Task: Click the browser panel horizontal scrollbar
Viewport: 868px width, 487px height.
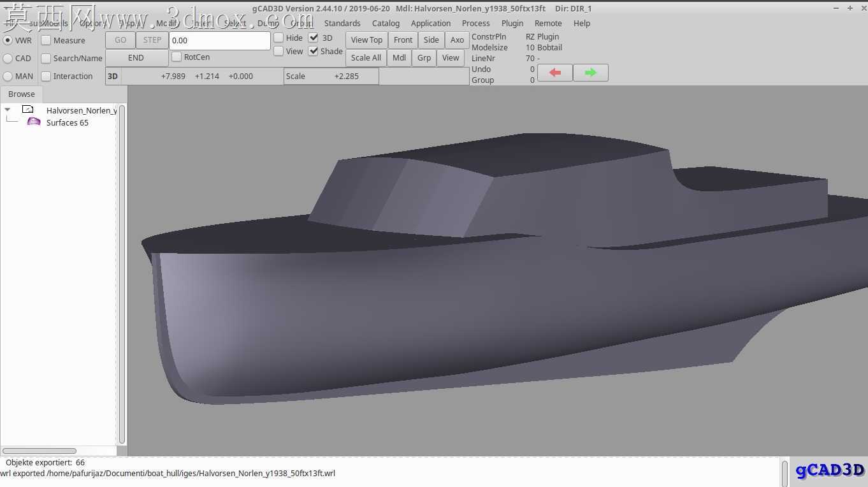Action: (40, 451)
